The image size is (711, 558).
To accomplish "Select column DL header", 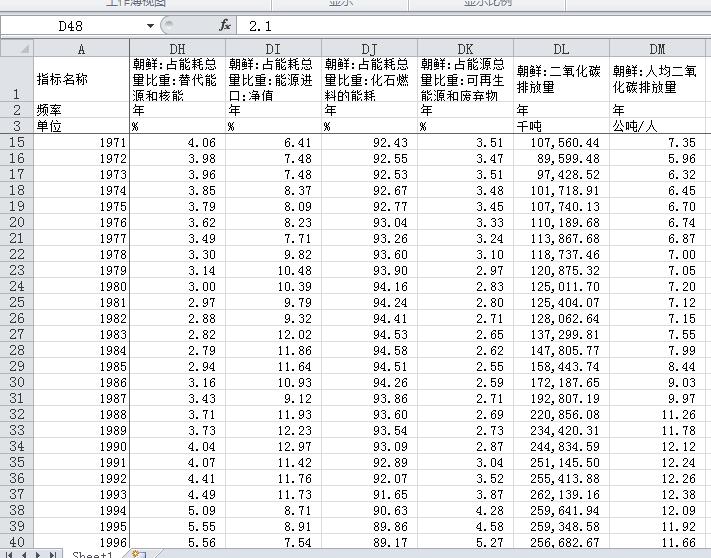I will coord(561,49).
